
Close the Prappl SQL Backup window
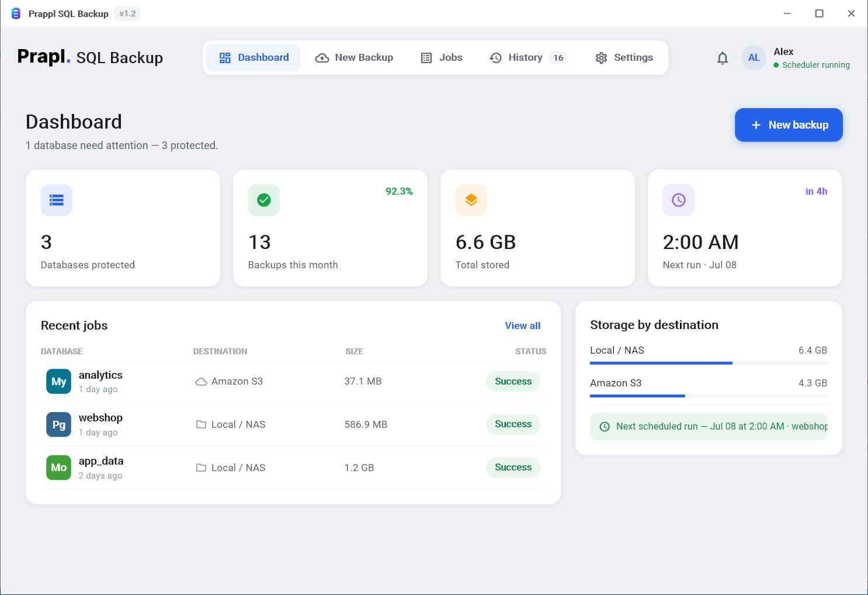(x=851, y=13)
